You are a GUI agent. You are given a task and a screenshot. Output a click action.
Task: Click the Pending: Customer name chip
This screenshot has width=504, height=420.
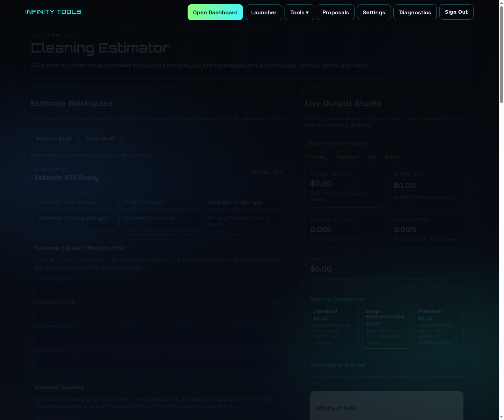[x=76, y=202]
